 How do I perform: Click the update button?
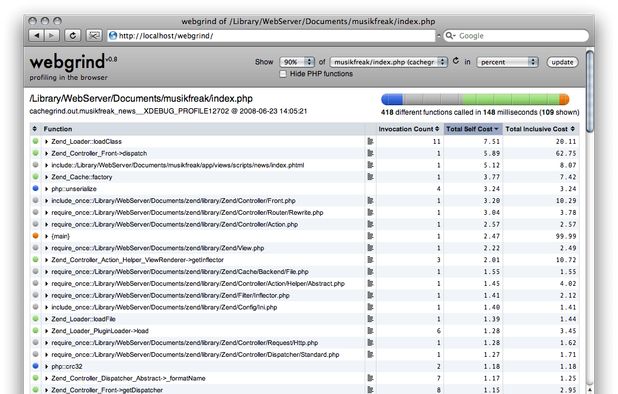(562, 62)
